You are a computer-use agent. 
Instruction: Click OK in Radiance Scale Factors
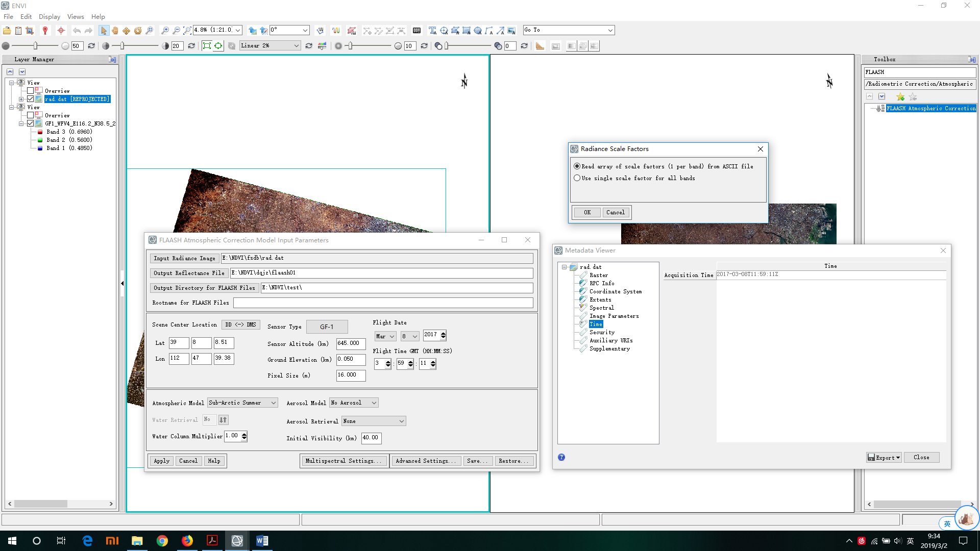587,212
